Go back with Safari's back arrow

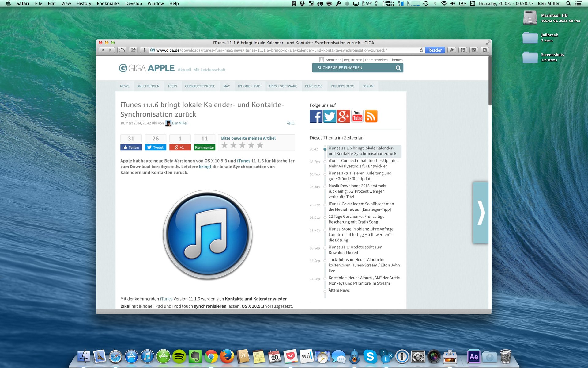pyautogui.click(x=103, y=50)
